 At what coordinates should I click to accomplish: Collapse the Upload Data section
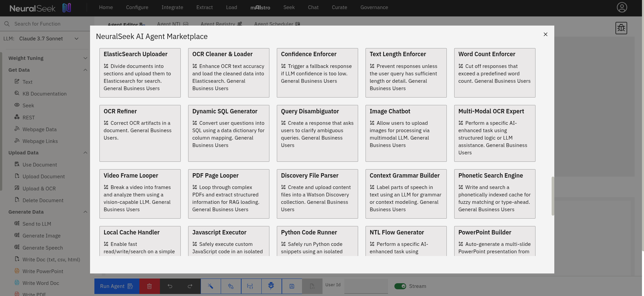click(47, 153)
